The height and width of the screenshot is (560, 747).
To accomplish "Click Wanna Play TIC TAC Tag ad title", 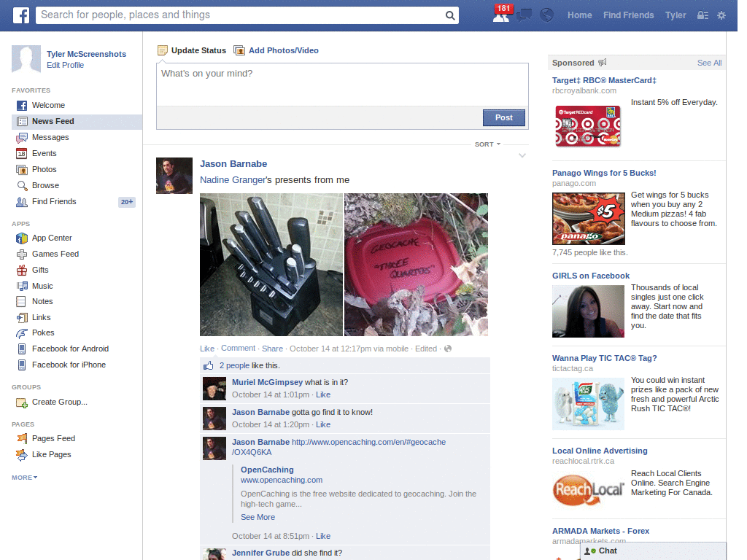I will pyautogui.click(x=604, y=358).
